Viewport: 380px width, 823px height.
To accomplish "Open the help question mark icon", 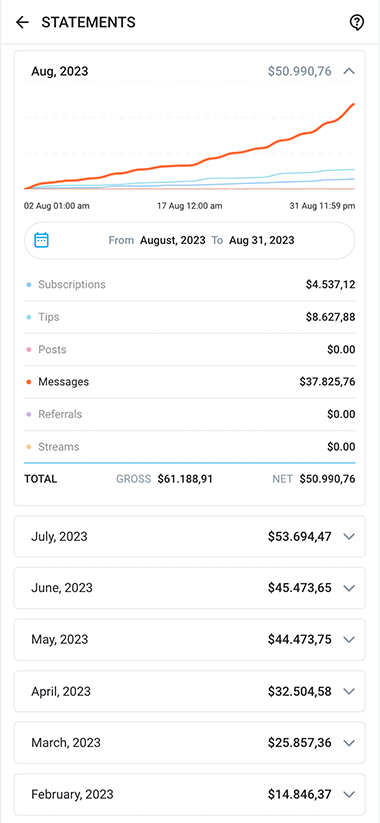I will pyautogui.click(x=357, y=22).
